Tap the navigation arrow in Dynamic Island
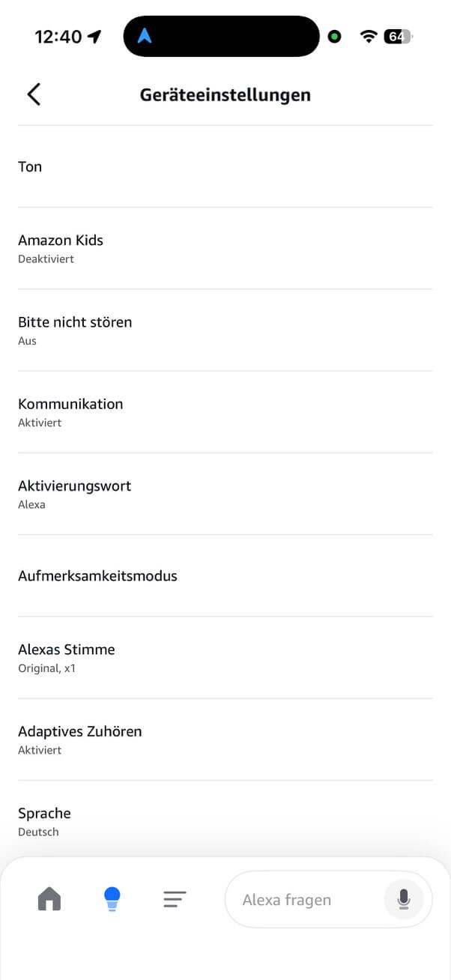 [145, 36]
